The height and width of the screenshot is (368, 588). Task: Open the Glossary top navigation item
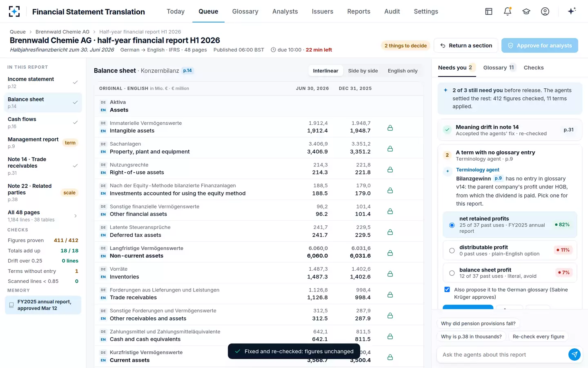pyautogui.click(x=245, y=11)
